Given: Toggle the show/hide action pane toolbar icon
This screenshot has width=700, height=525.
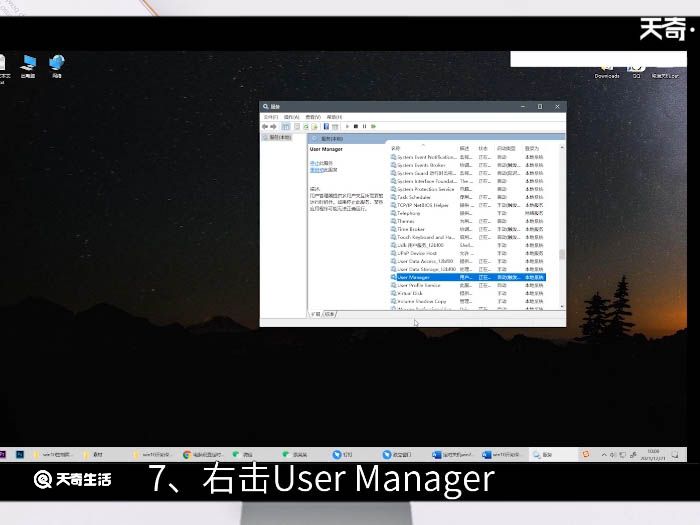Looking at the screenshot, I should tap(335, 127).
